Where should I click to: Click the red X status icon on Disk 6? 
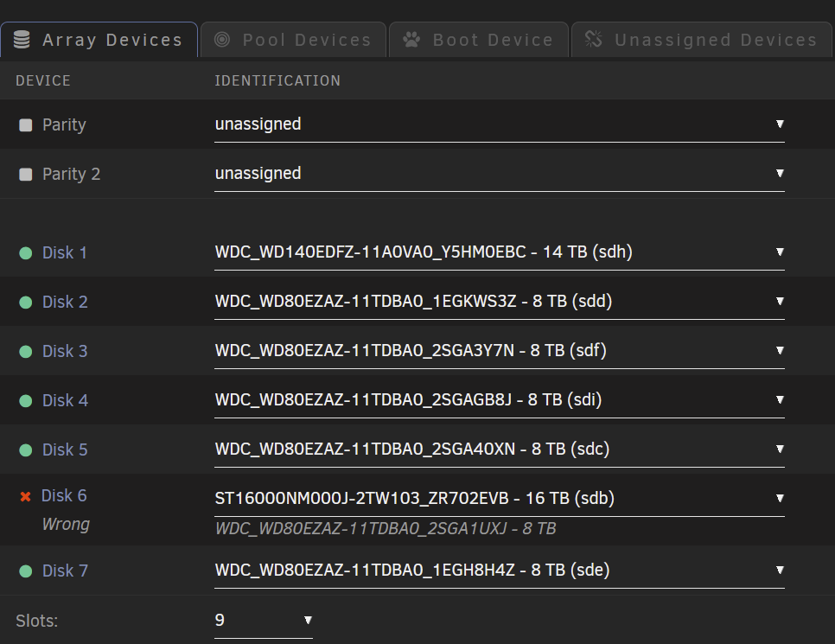coord(25,496)
